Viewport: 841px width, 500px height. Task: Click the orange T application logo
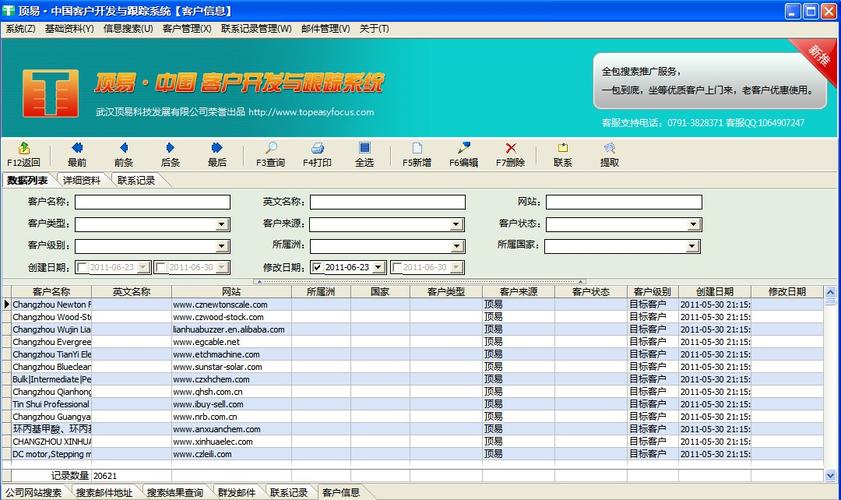(x=50, y=93)
